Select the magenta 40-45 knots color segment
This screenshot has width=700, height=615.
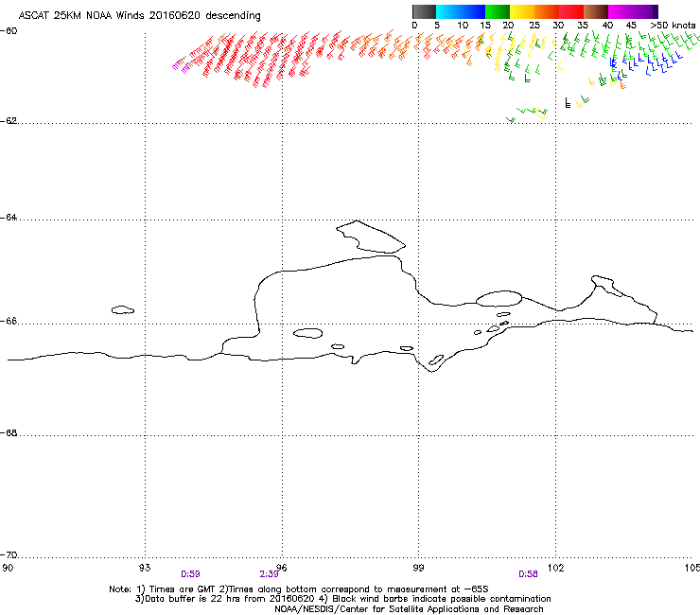point(621,11)
